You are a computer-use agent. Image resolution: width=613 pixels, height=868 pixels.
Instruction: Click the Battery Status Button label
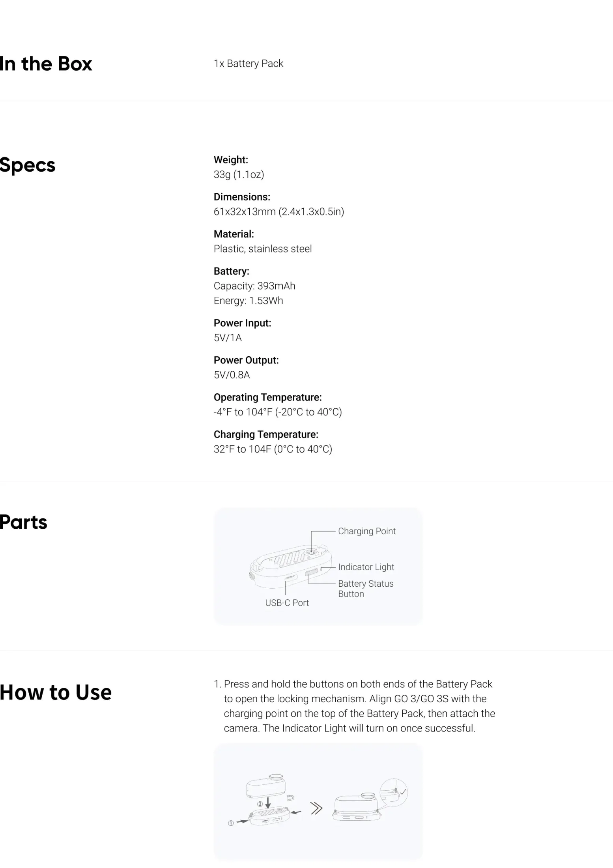(366, 589)
